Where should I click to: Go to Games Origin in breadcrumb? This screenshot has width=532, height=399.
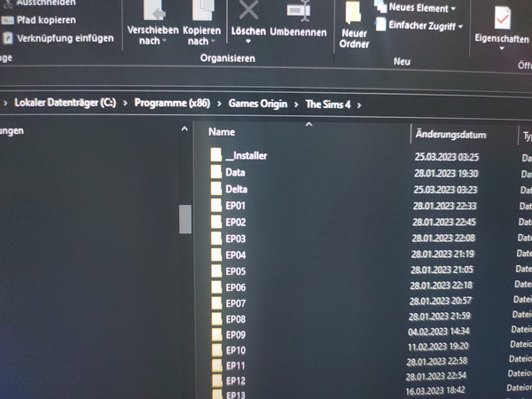point(258,104)
